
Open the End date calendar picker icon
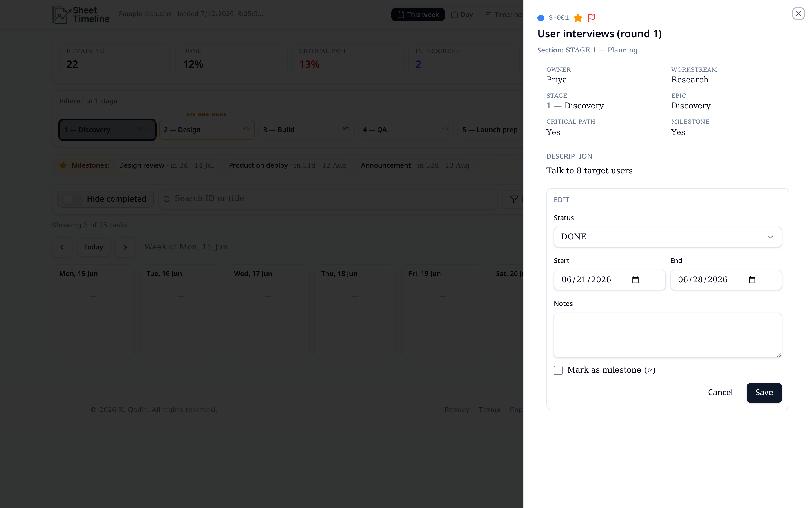752,279
